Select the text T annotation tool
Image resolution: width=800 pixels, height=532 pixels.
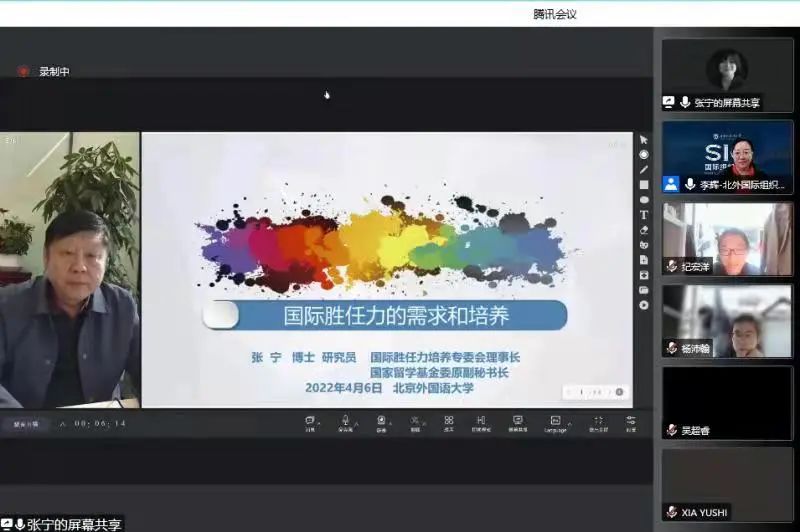click(x=644, y=215)
